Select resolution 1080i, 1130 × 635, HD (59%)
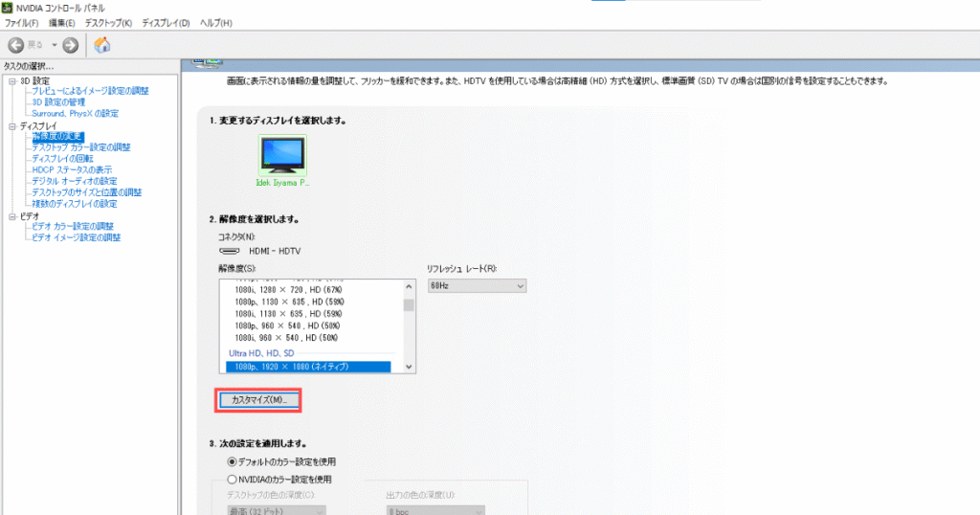 pyautogui.click(x=288, y=314)
